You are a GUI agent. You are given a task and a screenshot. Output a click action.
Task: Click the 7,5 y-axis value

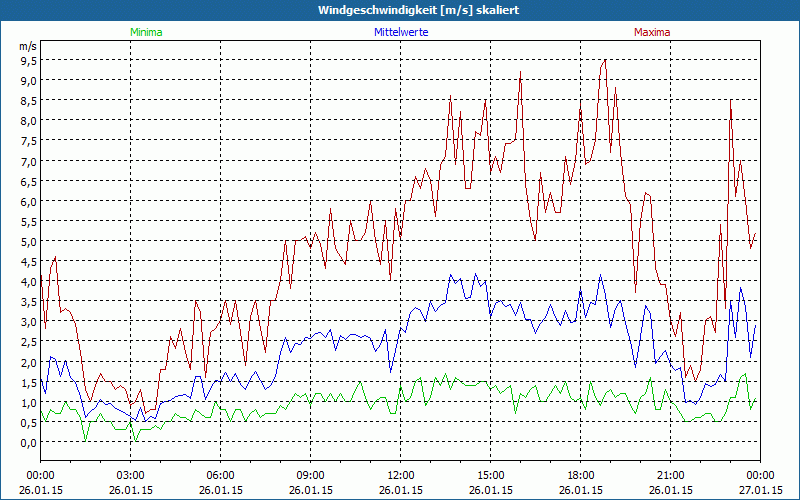(x=29, y=140)
